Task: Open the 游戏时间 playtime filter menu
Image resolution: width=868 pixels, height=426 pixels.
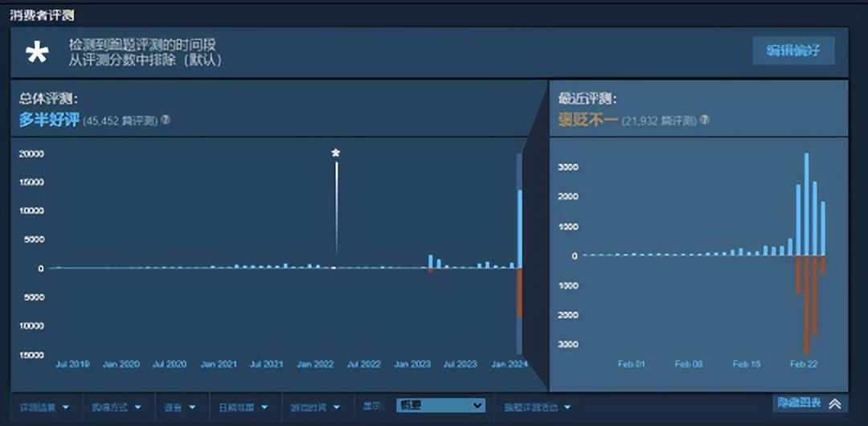Action: [x=315, y=407]
